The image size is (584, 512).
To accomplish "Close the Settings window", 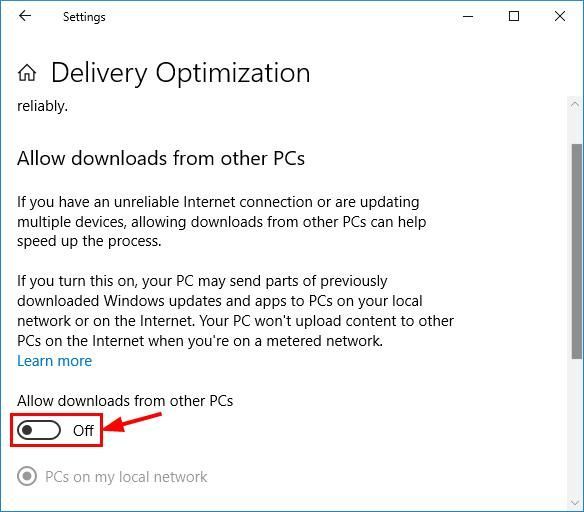I will [x=560, y=16].
